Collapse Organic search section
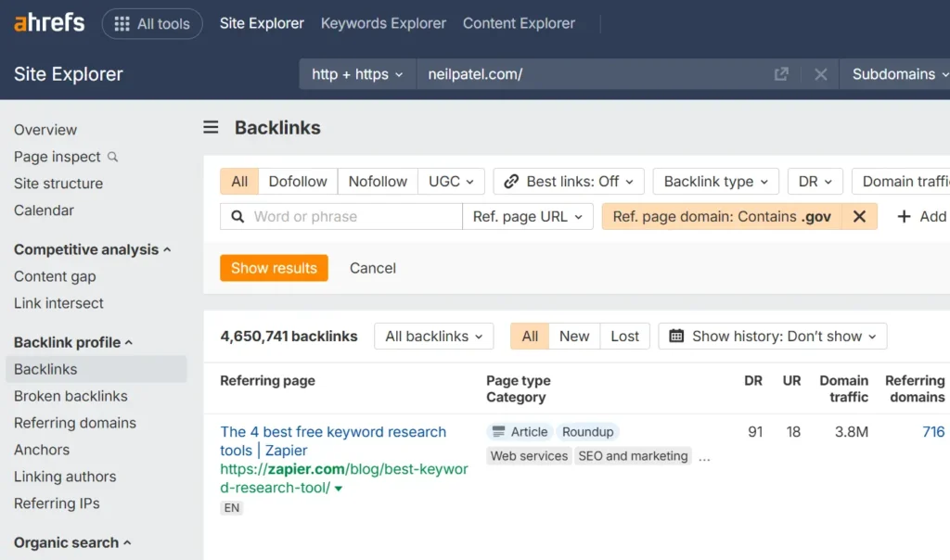 point(72,542)
